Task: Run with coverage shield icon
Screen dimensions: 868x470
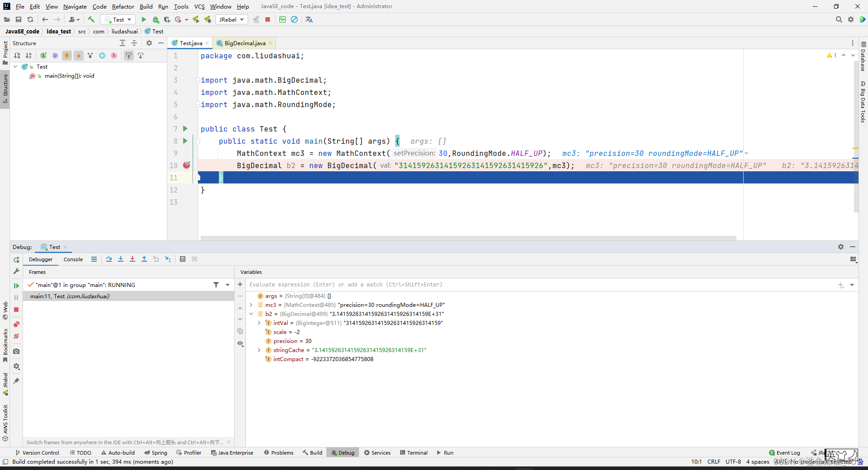Action: pos(167,19)
